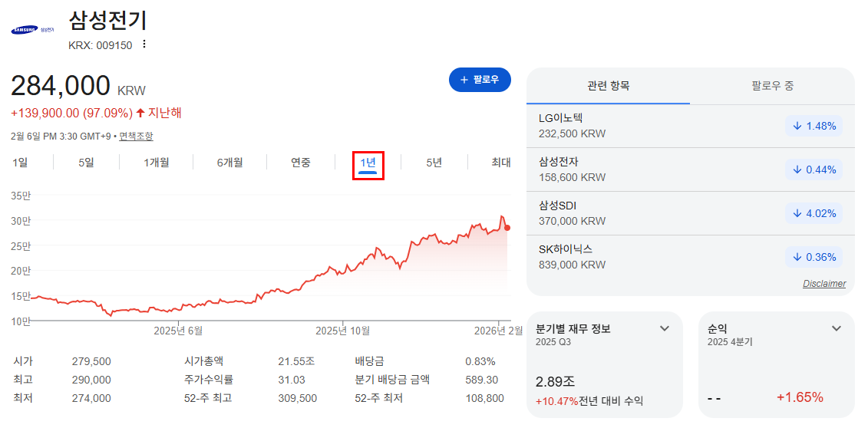The height and width of the screenshot is (428, 868).
Task: Select the 최대 chart range
Action: tap(500, 163)
